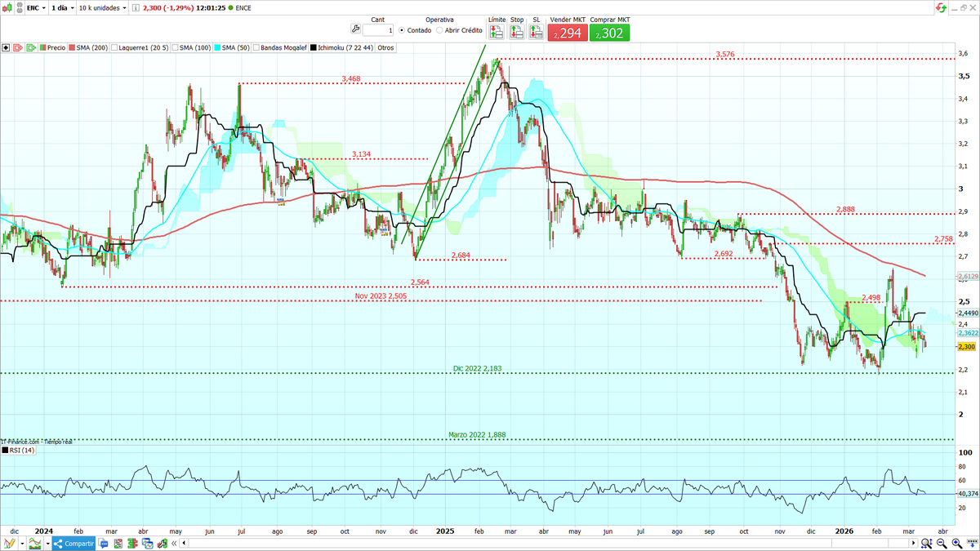Expand the drawing tools dropdown arrow
Screen dimensions: 980x551
[22, 544]
